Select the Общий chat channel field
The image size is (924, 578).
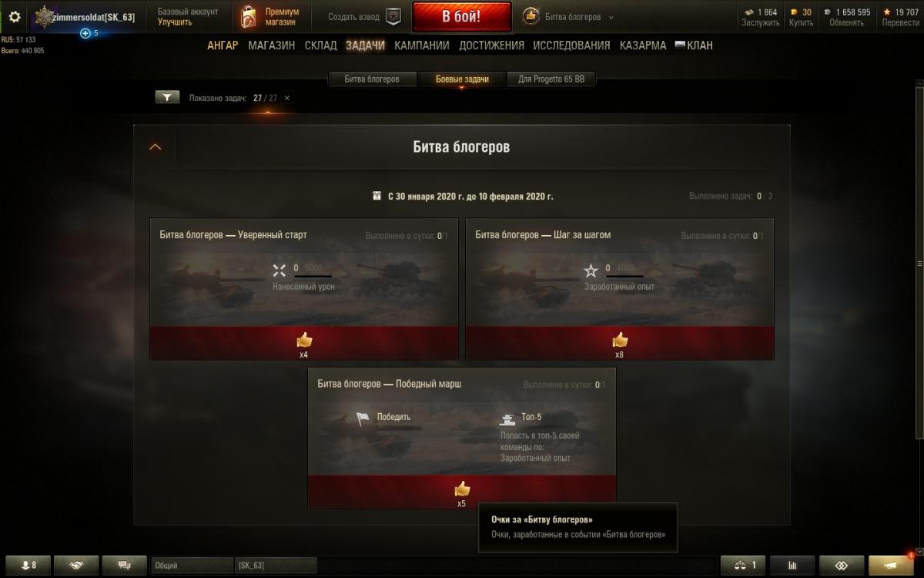192,566
